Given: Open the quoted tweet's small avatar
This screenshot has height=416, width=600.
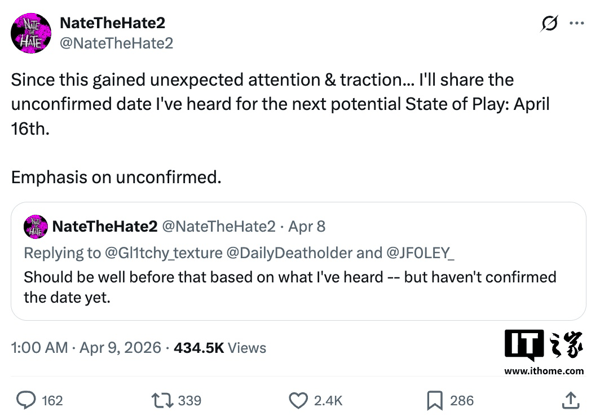Looking at the screenshot, I should [x=35, y=230].
